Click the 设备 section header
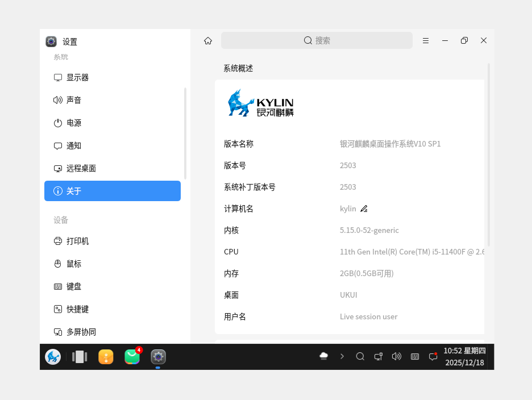This screenshot has width=532, height=400. click(61, 220)
